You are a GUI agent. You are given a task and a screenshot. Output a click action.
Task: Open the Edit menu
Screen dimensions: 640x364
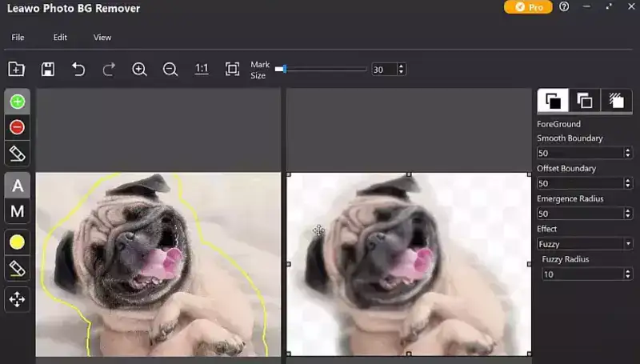[60, 37]
